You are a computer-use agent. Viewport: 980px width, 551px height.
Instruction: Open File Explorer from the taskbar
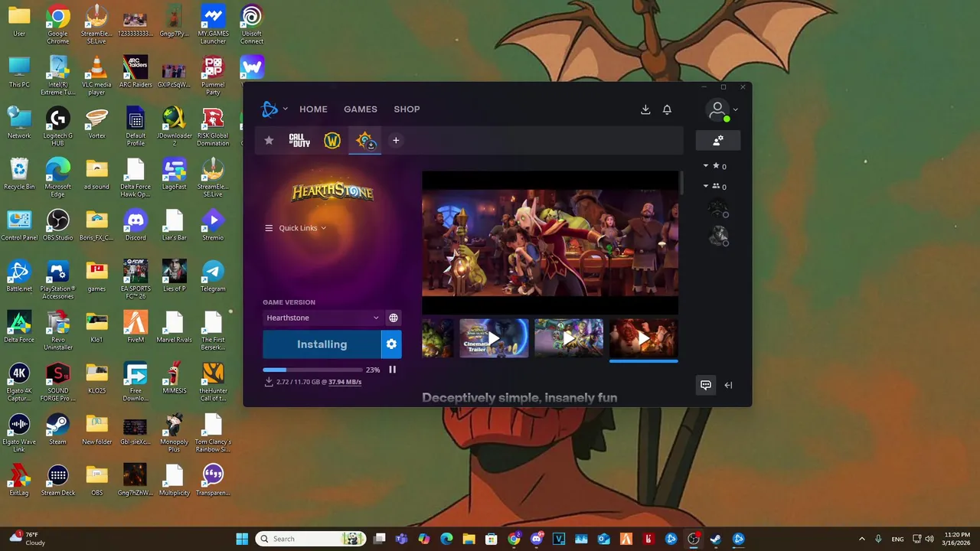click(469, 539)
